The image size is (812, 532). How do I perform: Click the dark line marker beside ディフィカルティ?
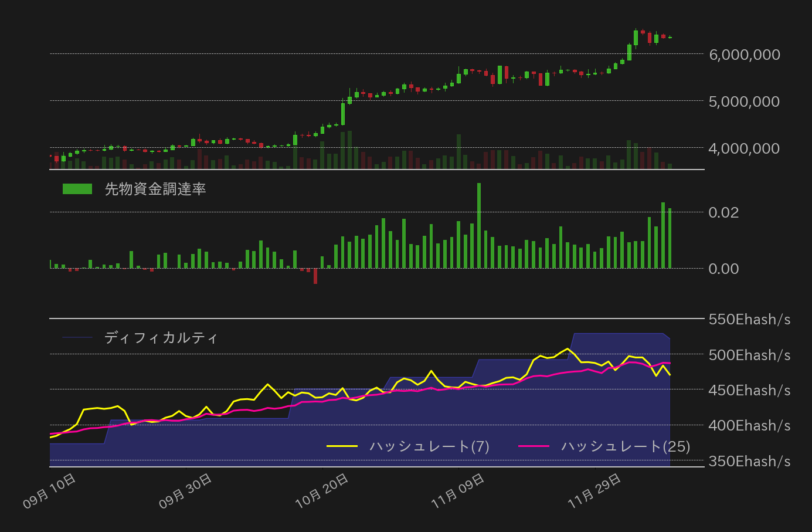click(x=77, y=337)
